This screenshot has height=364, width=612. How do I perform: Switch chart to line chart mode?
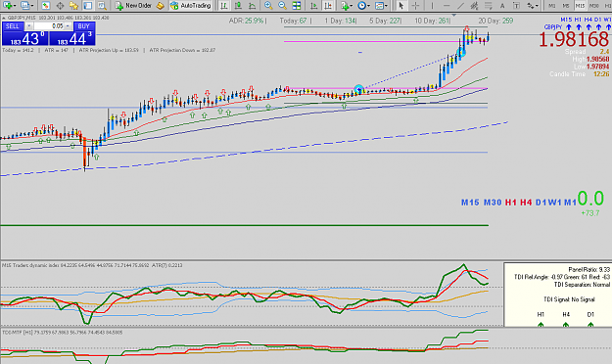[252, 6]
